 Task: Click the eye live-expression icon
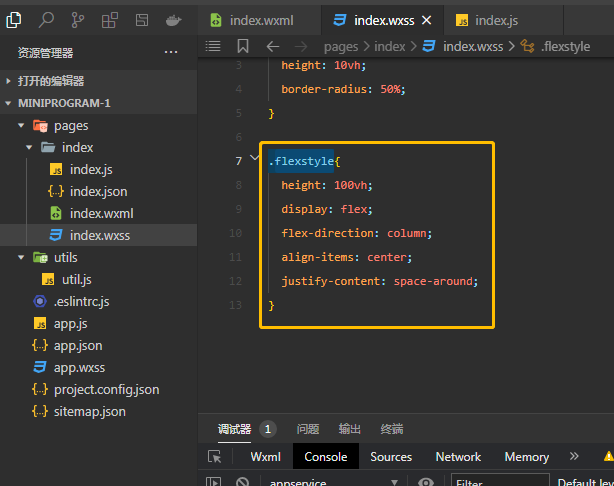(x=426, y=482)
